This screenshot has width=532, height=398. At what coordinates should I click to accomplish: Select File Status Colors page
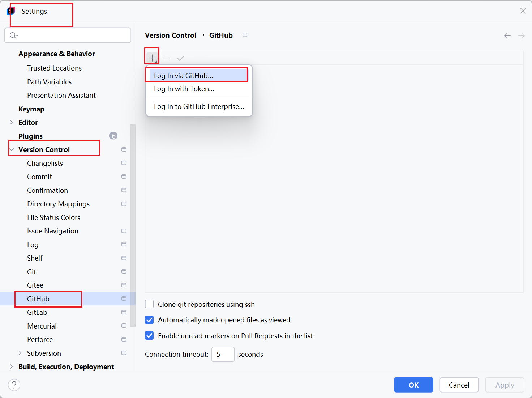point(53,217)
